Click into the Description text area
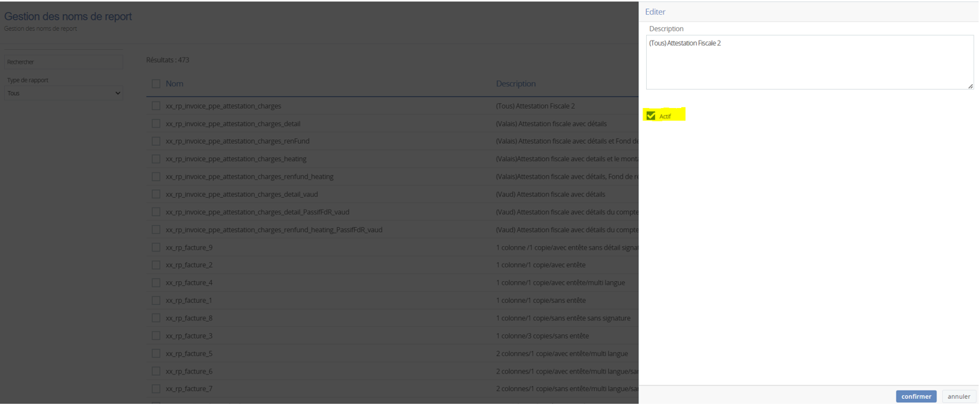This screenshot has height=408, width=980. coord(809,62)
